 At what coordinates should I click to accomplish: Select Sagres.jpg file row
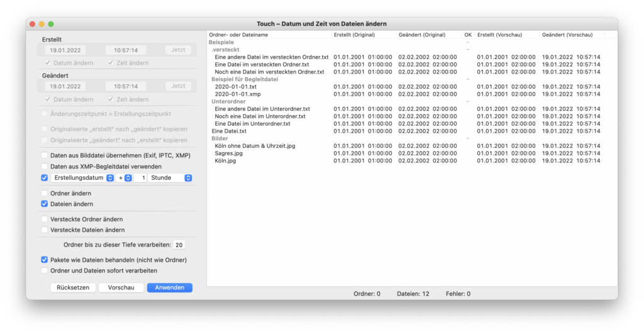coord(413,153)
